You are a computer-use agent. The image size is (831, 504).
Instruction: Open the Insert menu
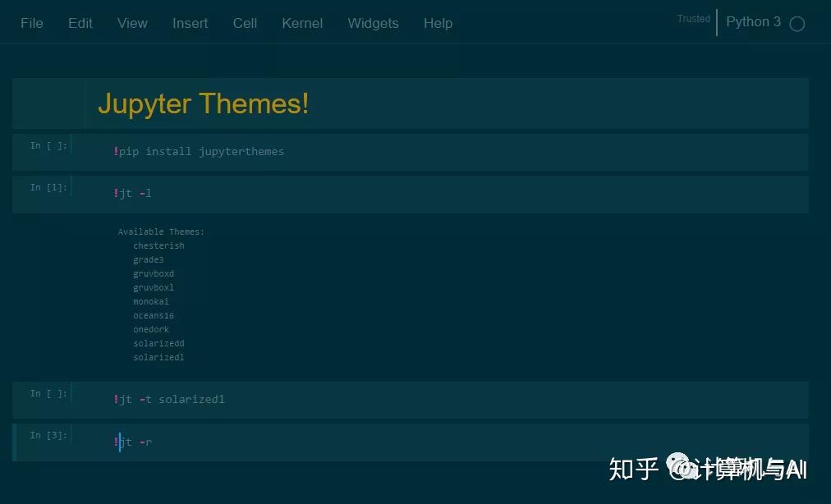pyautogui.click(x=190, y=23)
